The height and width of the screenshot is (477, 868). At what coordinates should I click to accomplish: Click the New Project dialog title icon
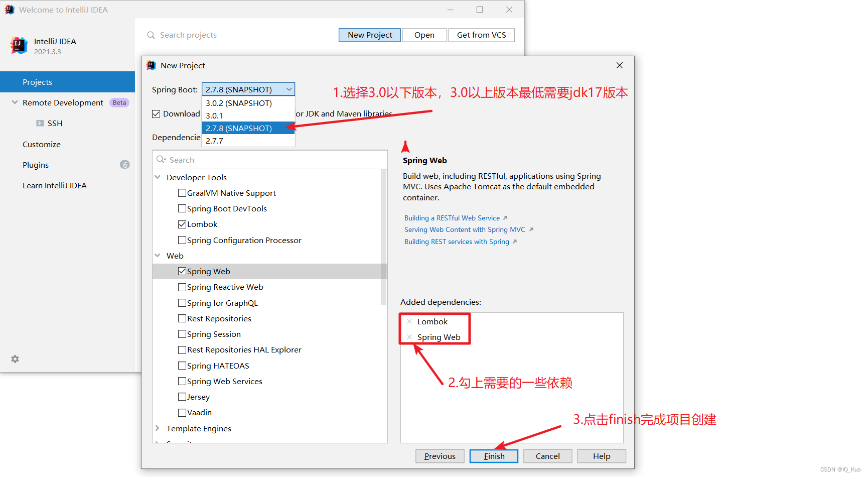(x=151, y=65)
